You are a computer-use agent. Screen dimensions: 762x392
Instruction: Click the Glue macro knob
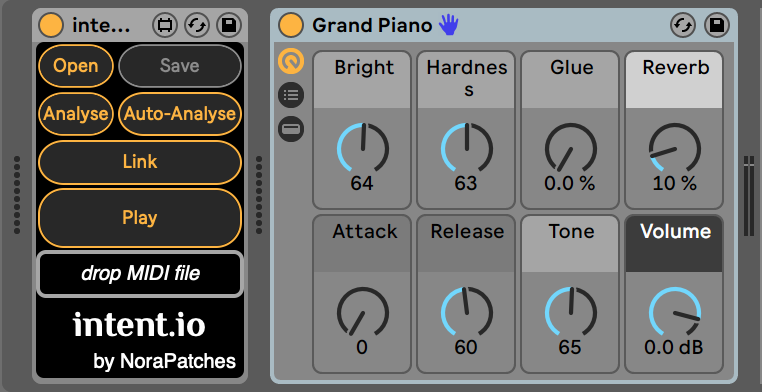[571, 148]
